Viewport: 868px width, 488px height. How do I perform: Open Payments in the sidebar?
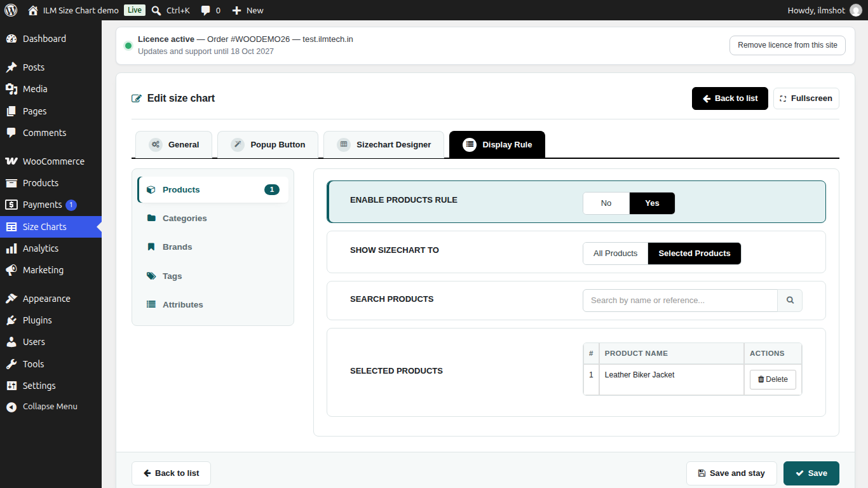[51, 205]
